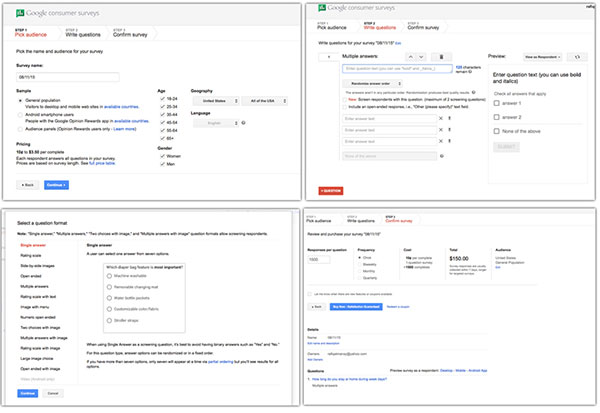Select the Machine washable answer option
This screenshot has width=600, height=413.
(x=109, y=276)
